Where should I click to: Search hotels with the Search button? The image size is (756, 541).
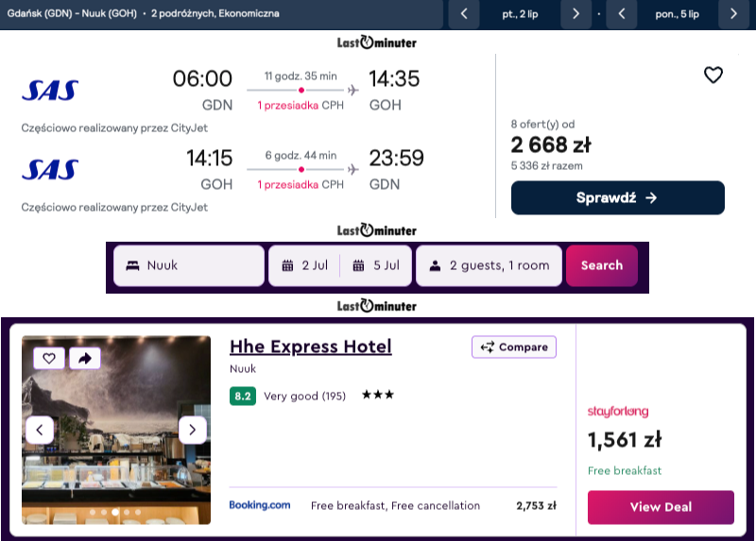[x=602, y=265]
